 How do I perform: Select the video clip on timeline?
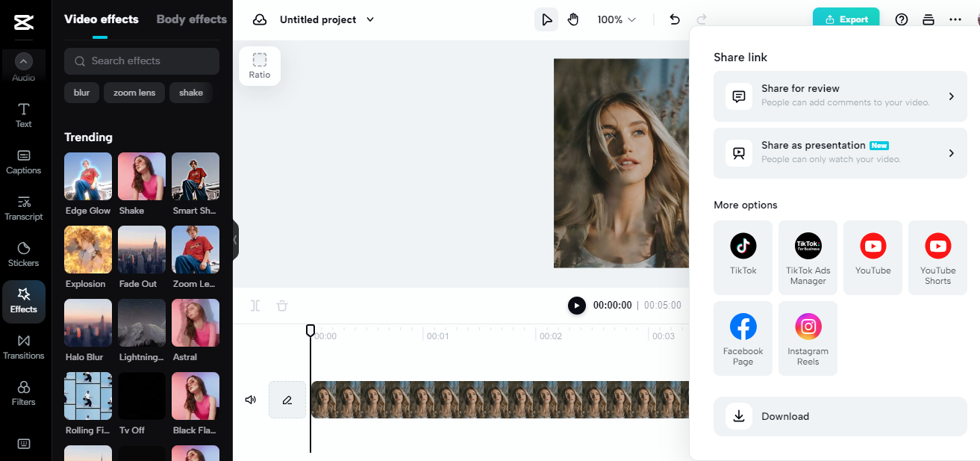(x=500, y=400)
